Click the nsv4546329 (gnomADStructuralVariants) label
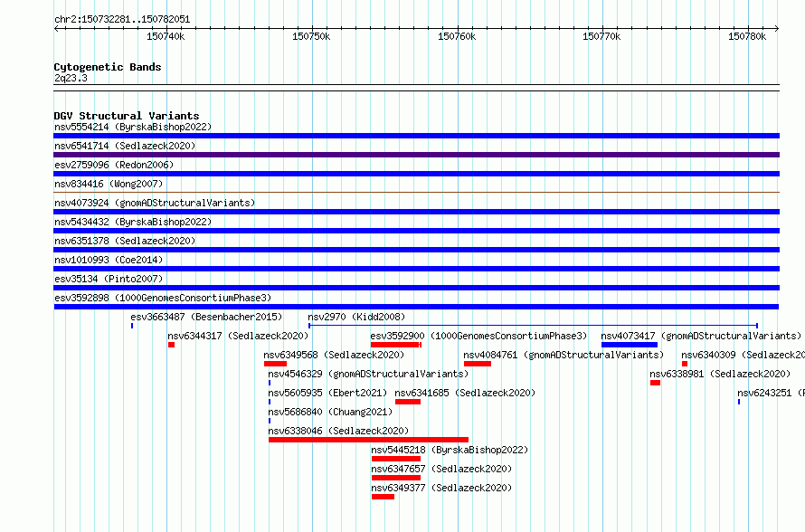The height and width of the screenshot is (532, 805). click(368, 374)
